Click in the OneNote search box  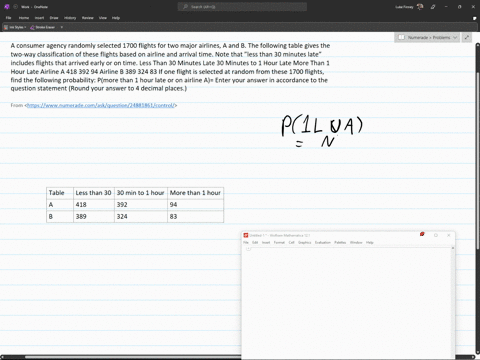[x=242, y=7]
